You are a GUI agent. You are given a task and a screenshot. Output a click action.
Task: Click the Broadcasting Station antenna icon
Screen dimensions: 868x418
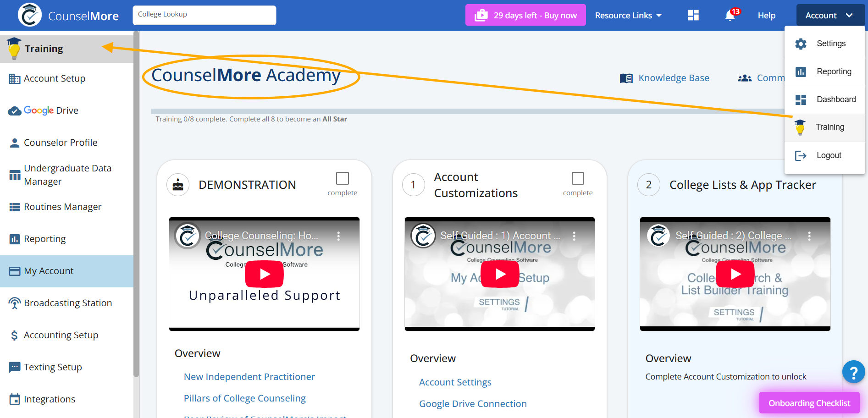coord(15,303)
